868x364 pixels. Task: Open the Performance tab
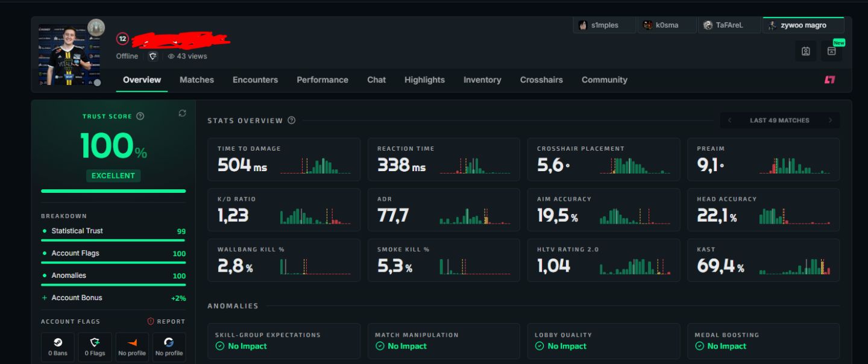coord(322,80)
